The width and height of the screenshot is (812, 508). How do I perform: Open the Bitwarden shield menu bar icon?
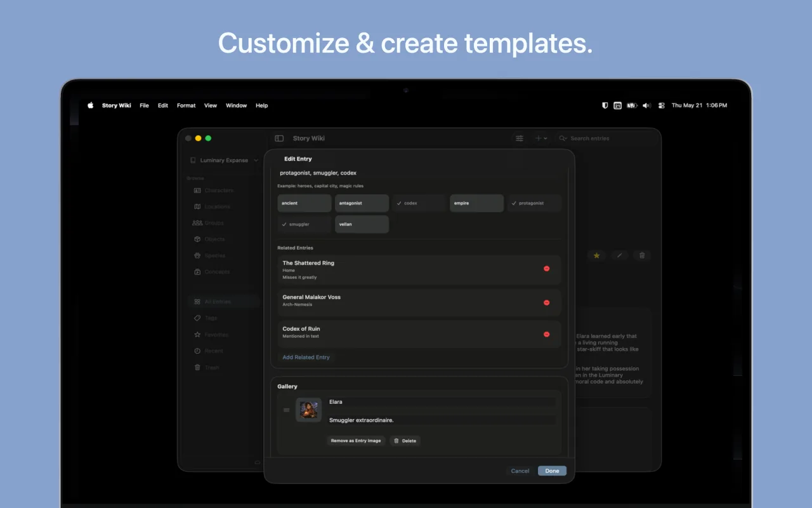point(605,105)
